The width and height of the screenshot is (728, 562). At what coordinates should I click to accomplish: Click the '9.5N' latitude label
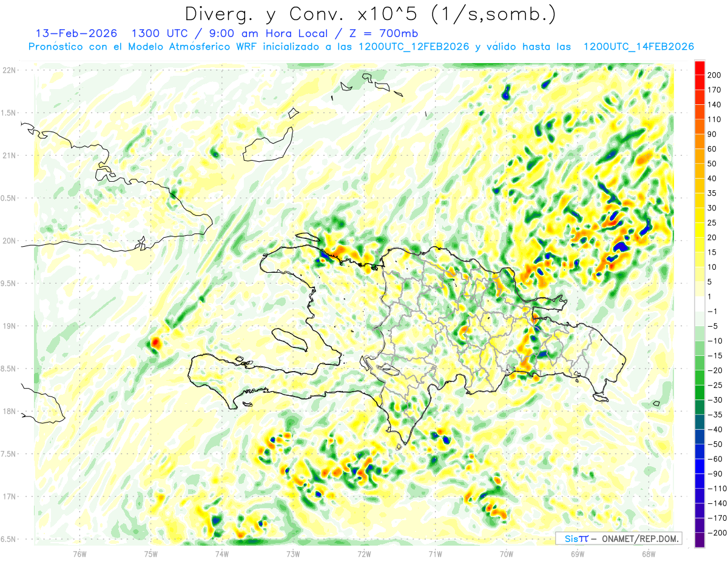coord(9,283)
